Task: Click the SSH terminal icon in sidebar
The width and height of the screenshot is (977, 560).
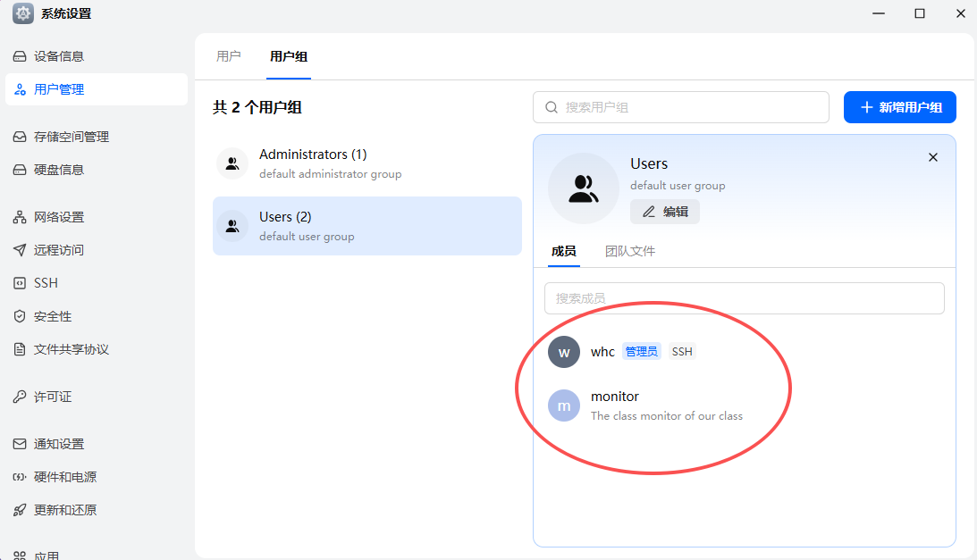Action: (20, 283)
